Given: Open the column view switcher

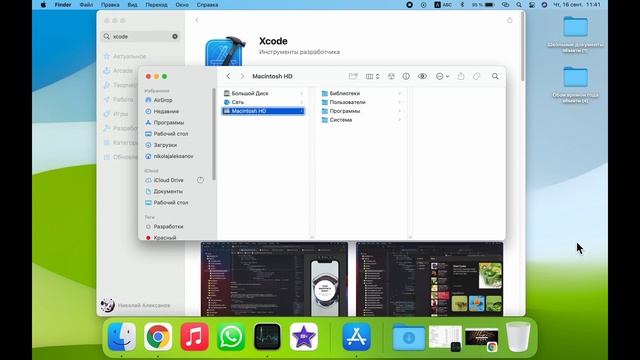Looking at the screenshot, I should 372,76.
